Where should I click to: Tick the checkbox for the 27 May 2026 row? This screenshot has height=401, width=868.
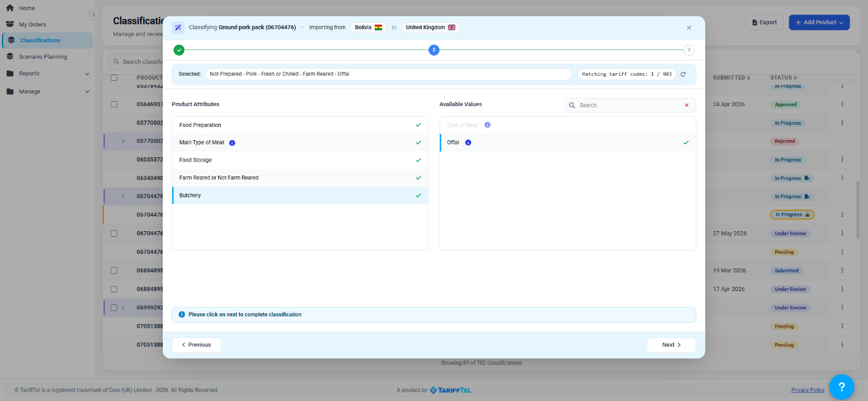click(114, 234)
